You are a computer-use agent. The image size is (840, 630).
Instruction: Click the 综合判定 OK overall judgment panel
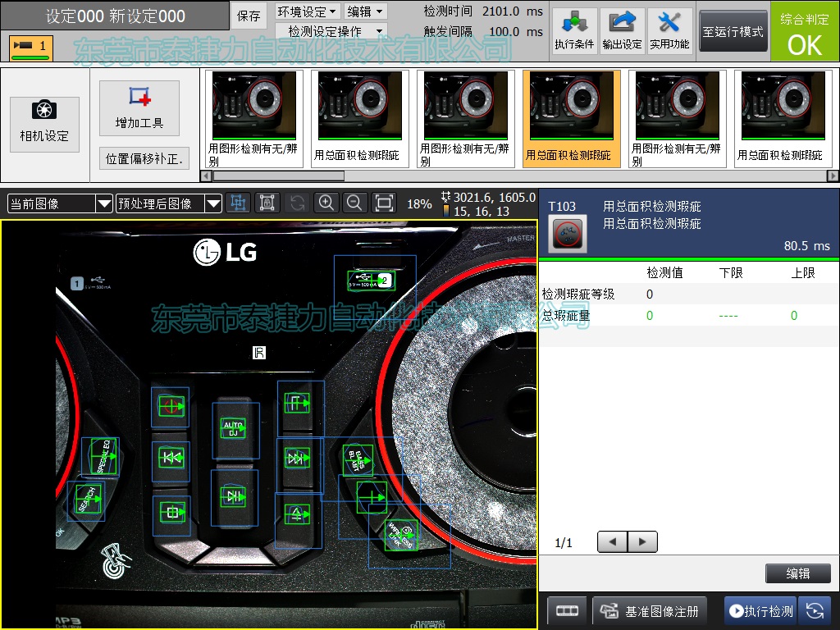[805, 32]
